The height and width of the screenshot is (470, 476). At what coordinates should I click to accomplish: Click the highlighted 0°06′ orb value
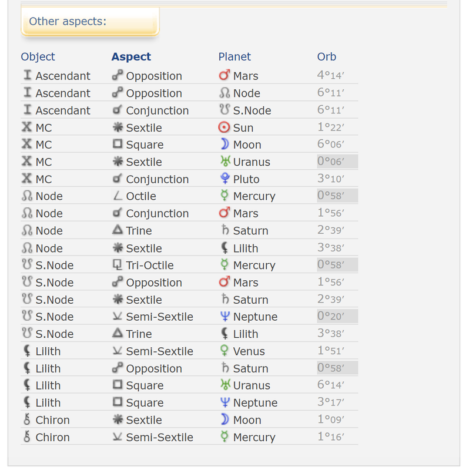[337, 161]
